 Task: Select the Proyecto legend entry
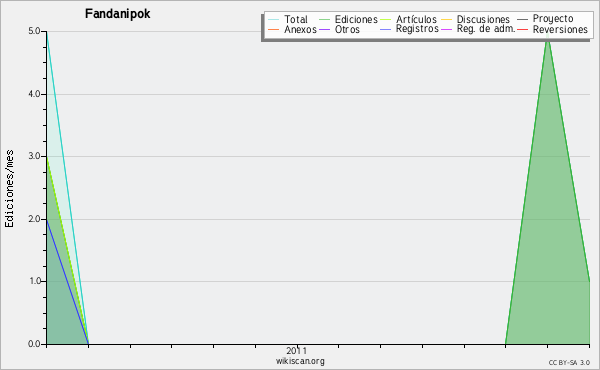[x=553, y=19]
